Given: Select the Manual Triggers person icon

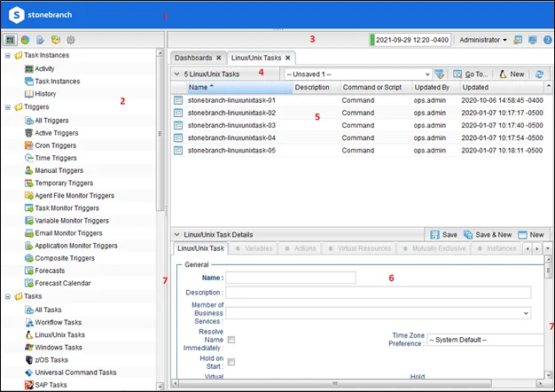Looking at the screenshot, I should (x=29, y=170).
